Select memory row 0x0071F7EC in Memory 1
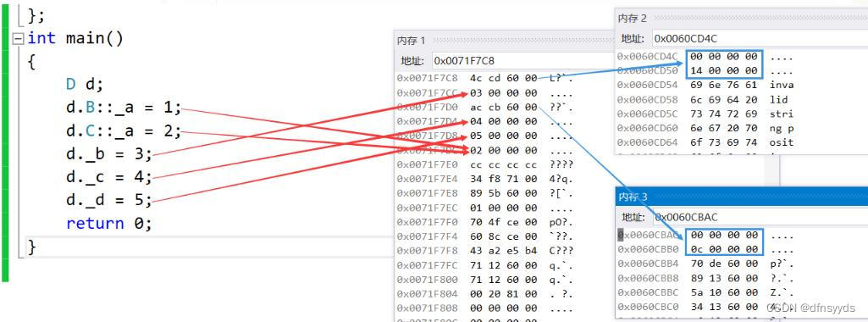Viewport: 868px width, 322px height. [x=485, y=208]
